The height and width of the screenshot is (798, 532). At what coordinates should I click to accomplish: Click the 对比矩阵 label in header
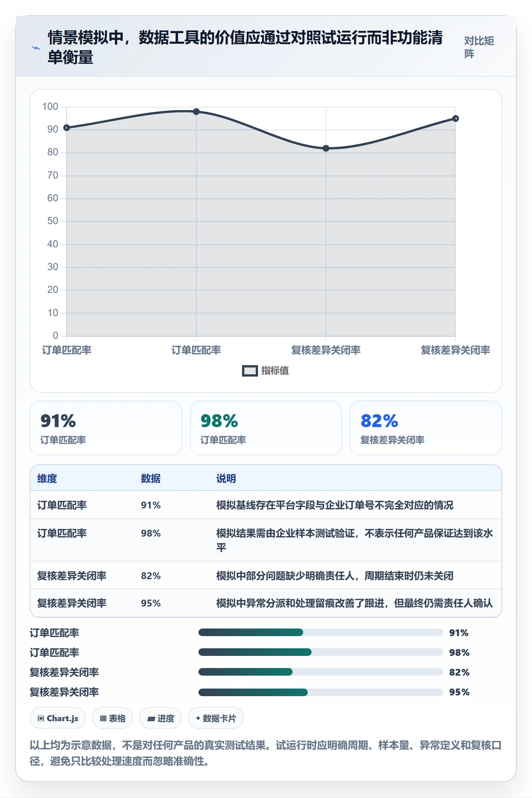[x=479, y=47]
